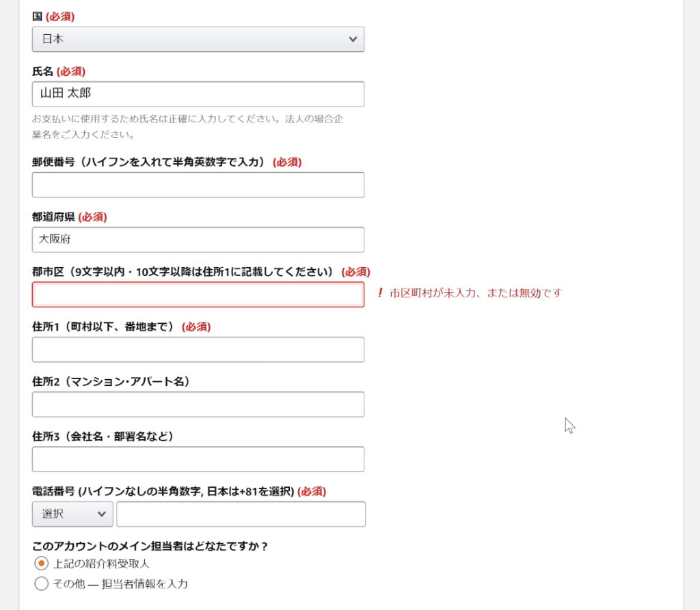700x610 pixels.
Task: Click the 氏名 helper text about お支払い
Action: click(x=187, y=127)
